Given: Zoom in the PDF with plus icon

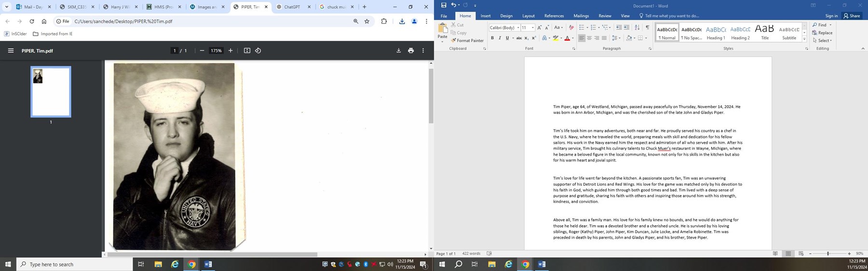Looking at the screenshot, I should (x=231, y=51).
